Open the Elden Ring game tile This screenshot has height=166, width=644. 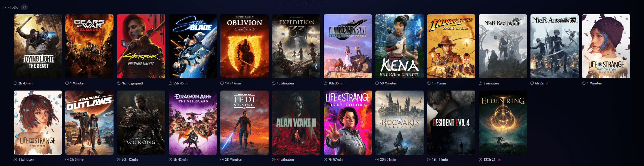pyautogui.click(x=503, y=122)
